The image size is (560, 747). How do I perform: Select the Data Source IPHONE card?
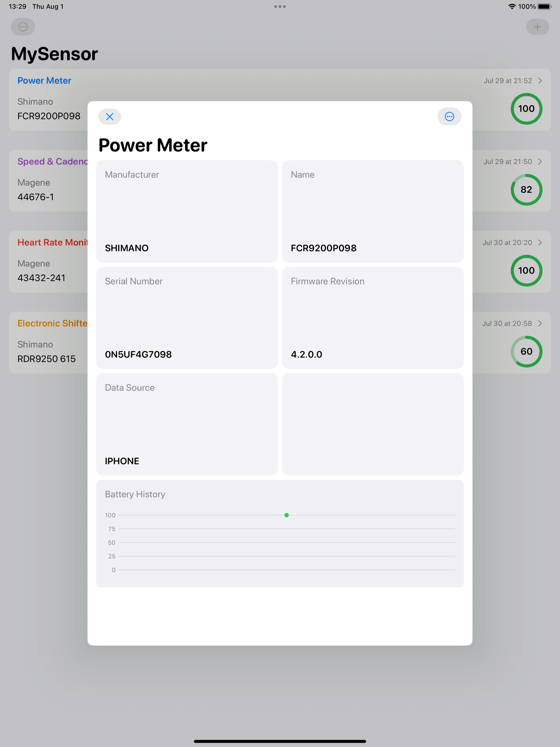click(187, 424)
